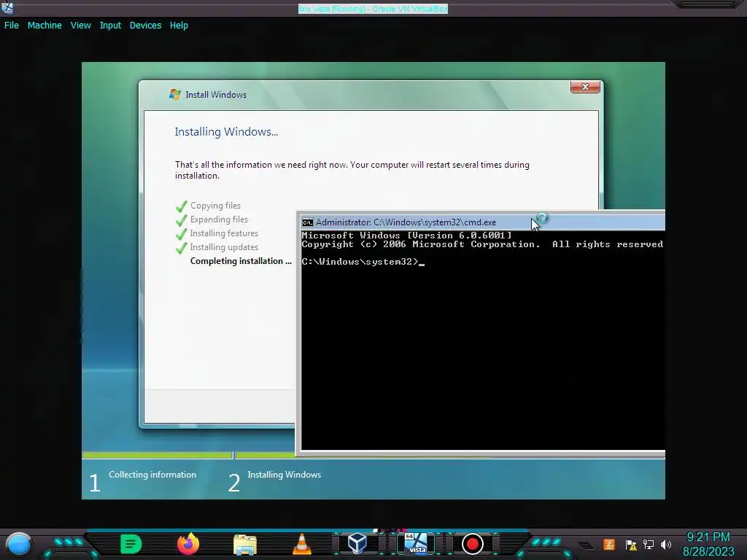Viewport: 747px width, 560px height.
Task: Click the green checkmark next to Expanding files
Action: coord(182,220)
